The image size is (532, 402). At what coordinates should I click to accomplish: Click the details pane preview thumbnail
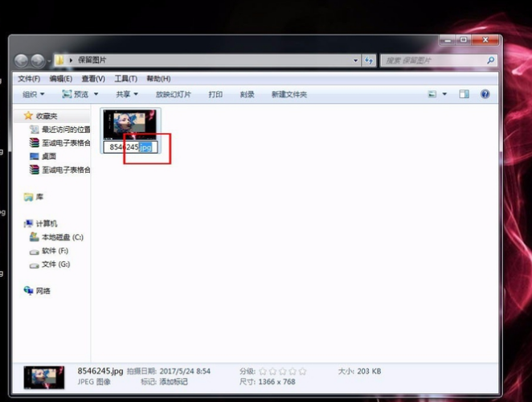(43, 377)
